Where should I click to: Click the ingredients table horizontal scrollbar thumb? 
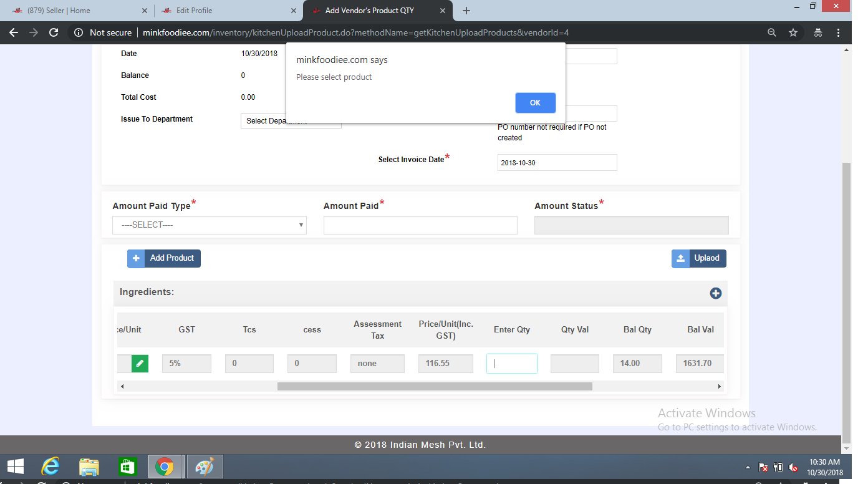(x=435, y=387)
